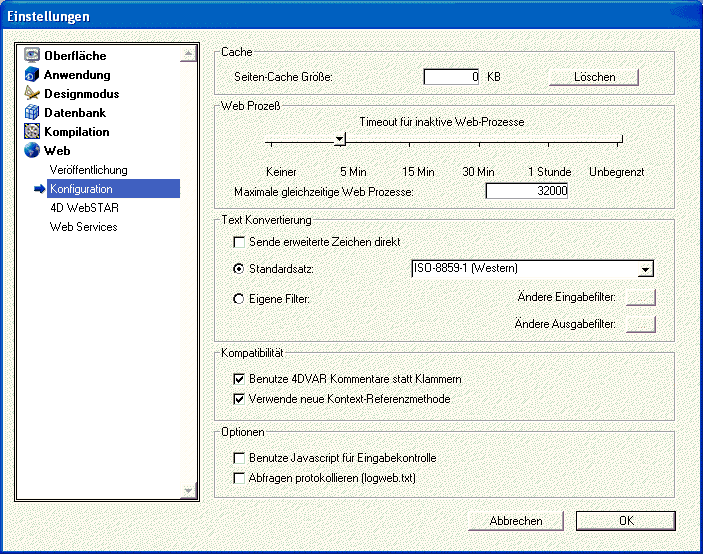703x554 pixels.
Task: Open the ISO-8859-1 (Western) dropdown
Action: tap(646, 269)
